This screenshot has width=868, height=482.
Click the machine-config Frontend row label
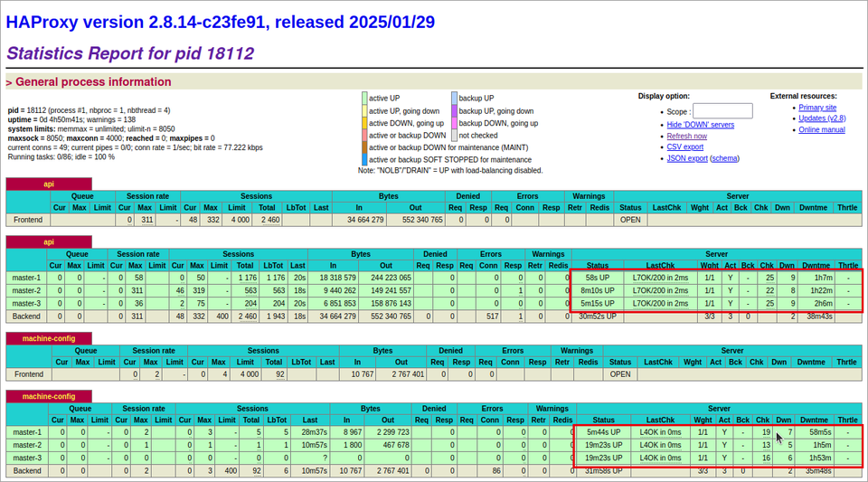tap(29, 374)
